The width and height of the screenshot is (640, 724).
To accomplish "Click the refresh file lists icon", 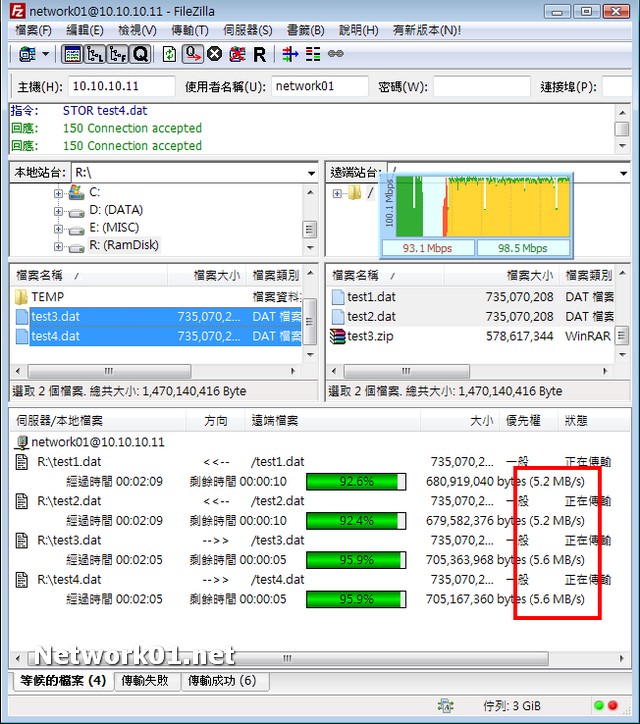I will click(169, 54).
